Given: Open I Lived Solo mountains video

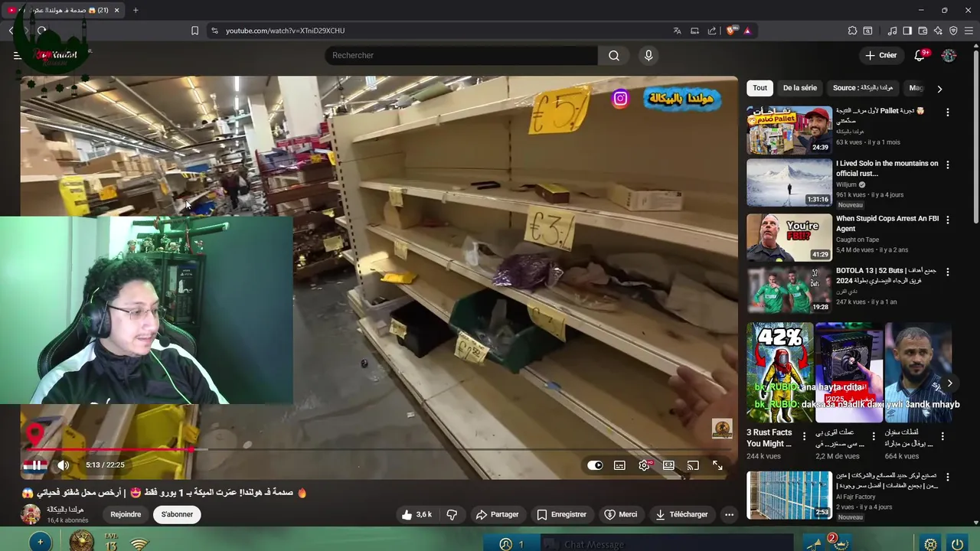Looking at the screenshot, I should 789,182.
